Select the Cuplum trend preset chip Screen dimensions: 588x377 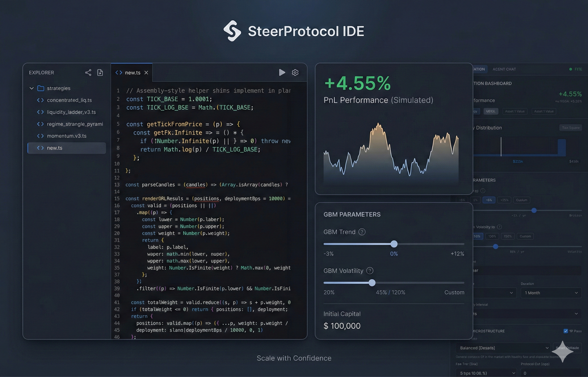(521, 200)
